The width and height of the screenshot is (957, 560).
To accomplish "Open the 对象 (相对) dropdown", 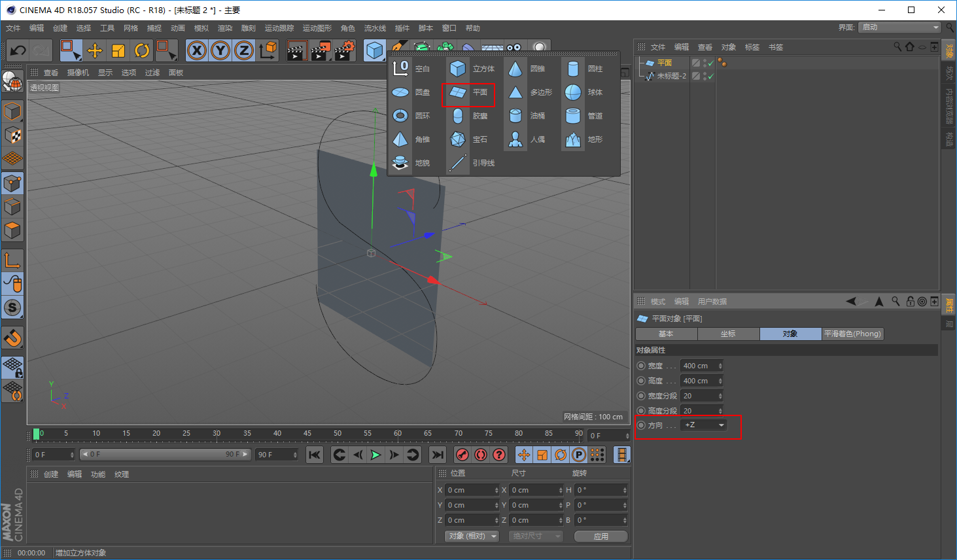I will pyautogui.click(x=472, y=536).
